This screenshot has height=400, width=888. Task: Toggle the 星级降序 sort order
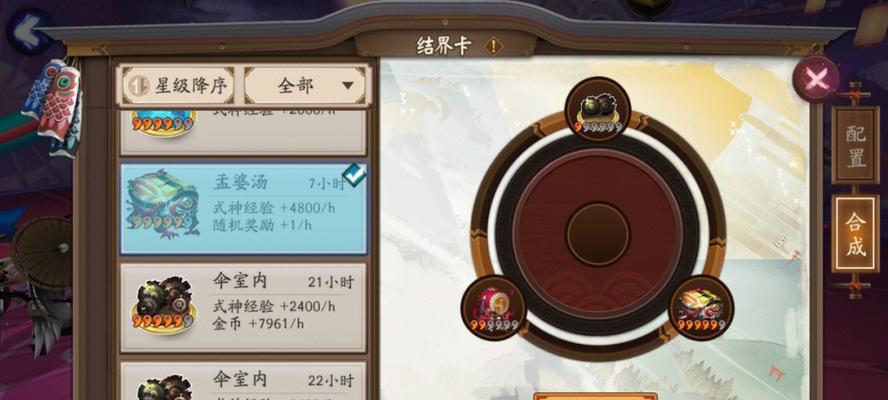tap(178, 86)
